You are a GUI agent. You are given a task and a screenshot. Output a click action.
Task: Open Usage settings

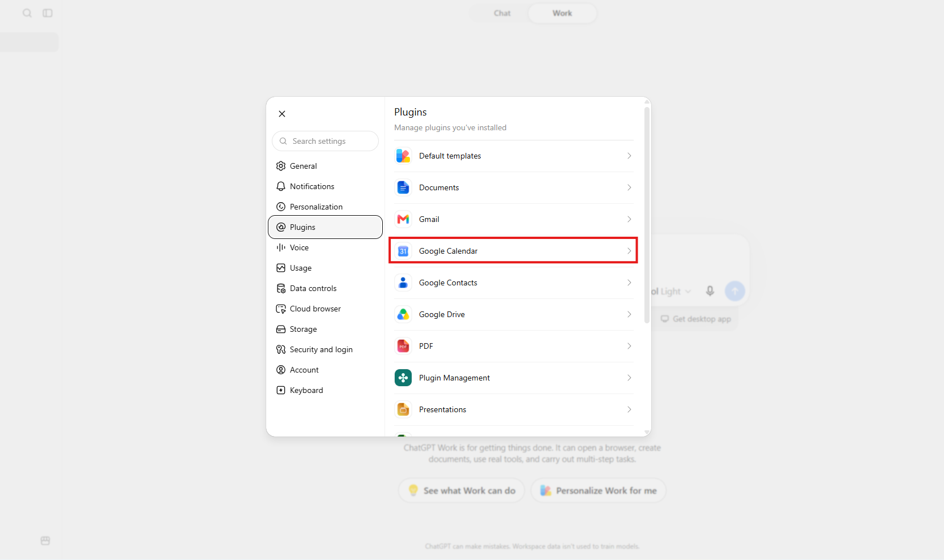(x=325, y=268)
